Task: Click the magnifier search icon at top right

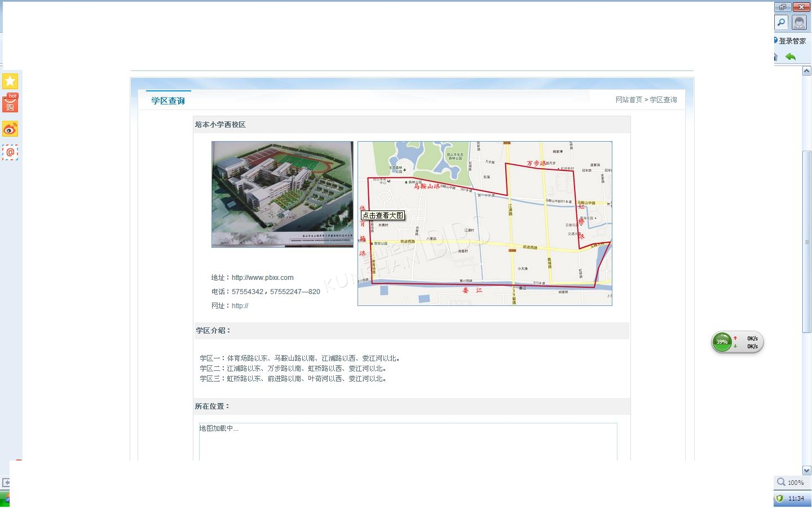Action: pyautogui.click(x=782, y=23)
